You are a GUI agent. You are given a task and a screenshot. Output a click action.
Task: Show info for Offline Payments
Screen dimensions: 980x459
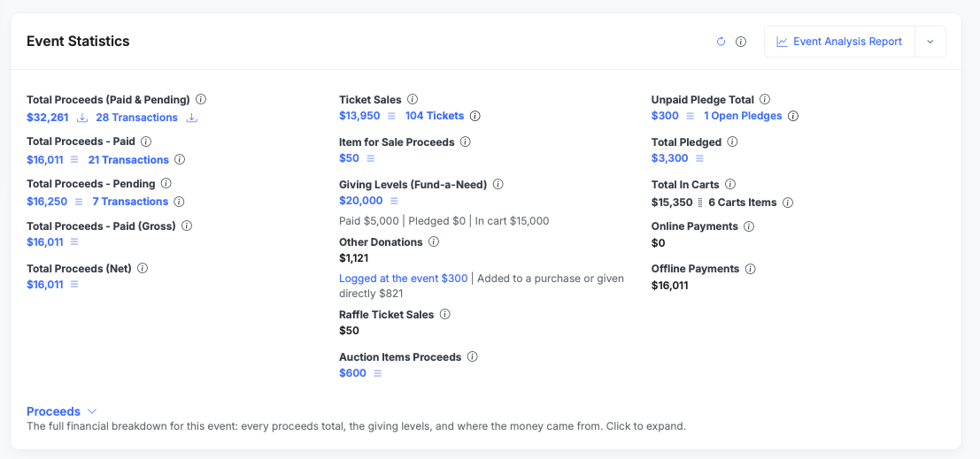coord(751,269)
